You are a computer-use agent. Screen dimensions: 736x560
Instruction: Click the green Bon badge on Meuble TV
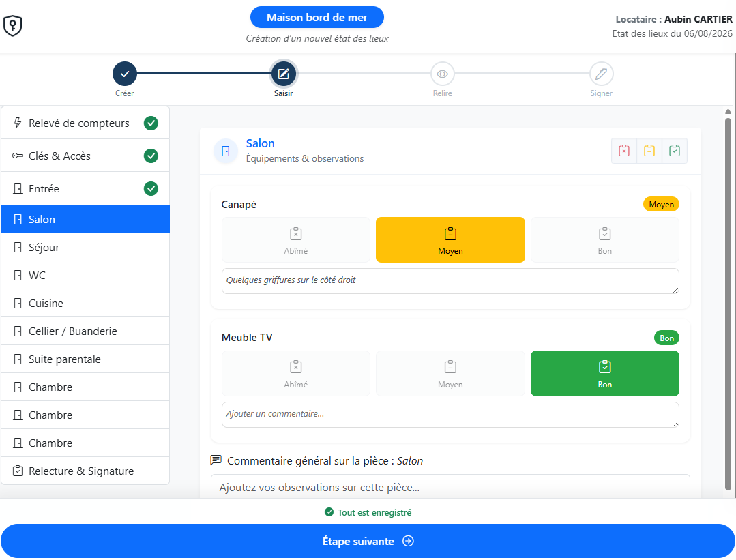[666, 338]
